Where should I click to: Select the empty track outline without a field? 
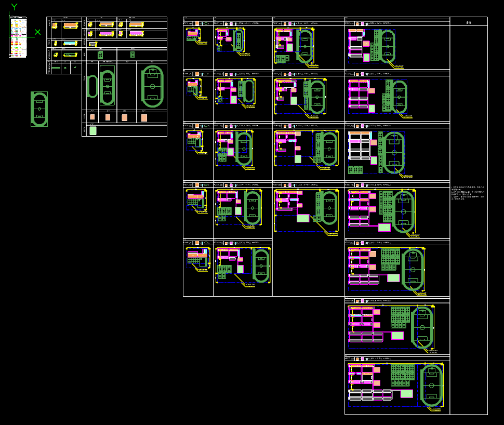tap(91, 86)
